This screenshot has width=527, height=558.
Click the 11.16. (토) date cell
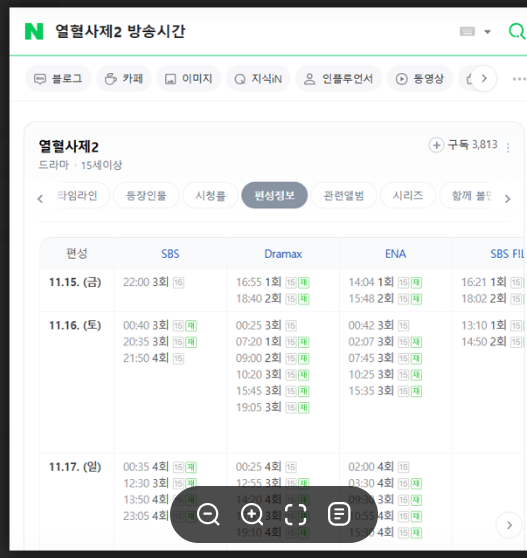tap(75, 325)
